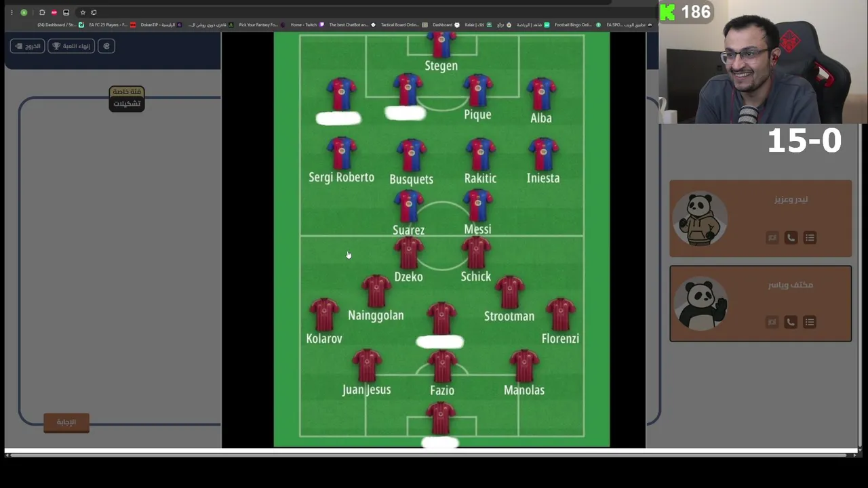This screenshot has height=488, width=868.
Task: Click the 15-0 score overlay text
Action: tap(805, 140)
